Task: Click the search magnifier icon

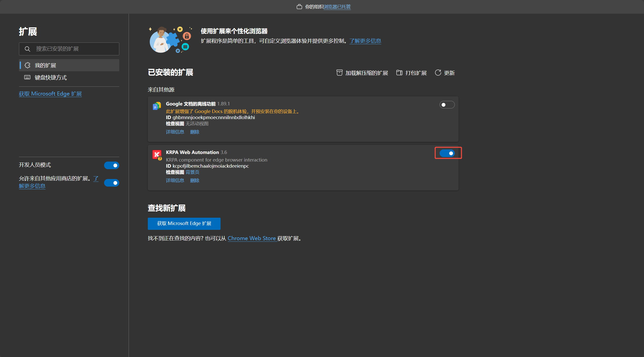Action: pos(28,49)
